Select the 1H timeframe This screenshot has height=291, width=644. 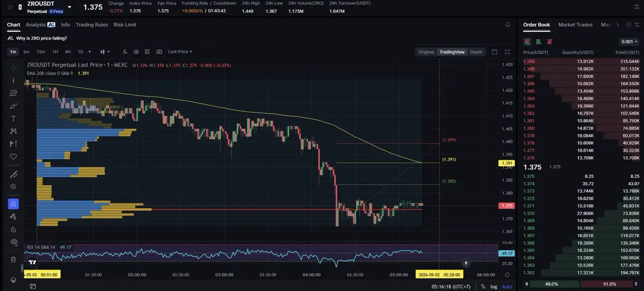click(55, 52)
